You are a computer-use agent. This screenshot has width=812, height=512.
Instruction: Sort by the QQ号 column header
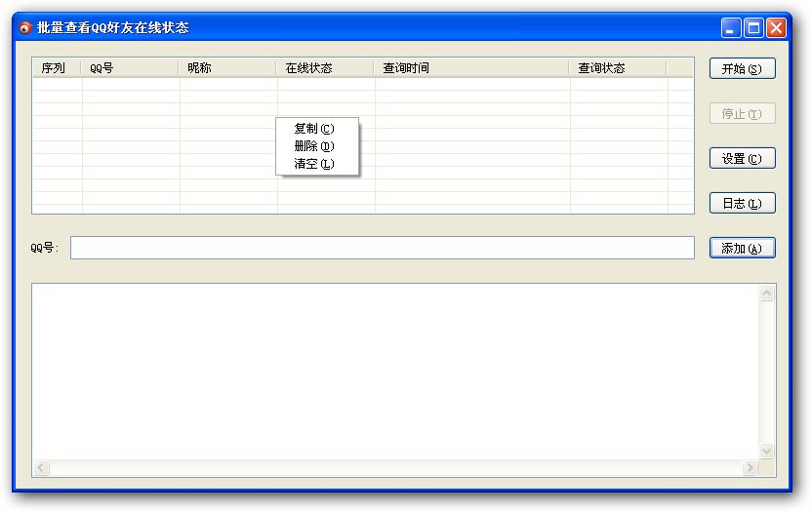[130, 68]
